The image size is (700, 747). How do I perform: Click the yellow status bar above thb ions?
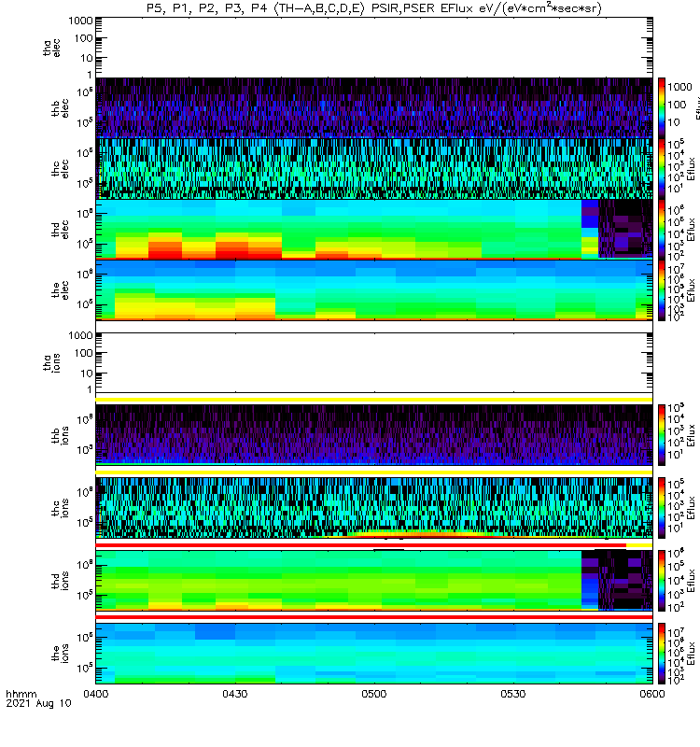point(374,401)
